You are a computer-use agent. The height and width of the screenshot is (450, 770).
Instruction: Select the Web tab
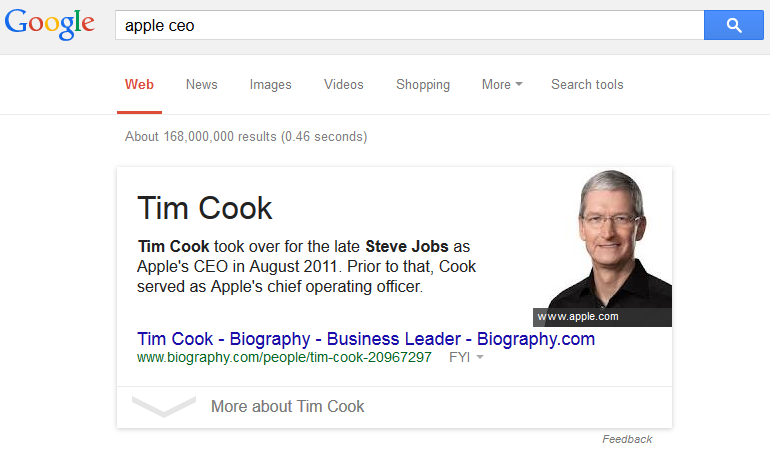tap(139, 85)
